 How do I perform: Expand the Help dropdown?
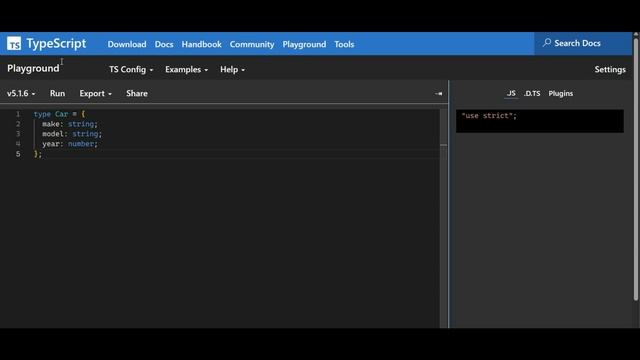[232, 69]
